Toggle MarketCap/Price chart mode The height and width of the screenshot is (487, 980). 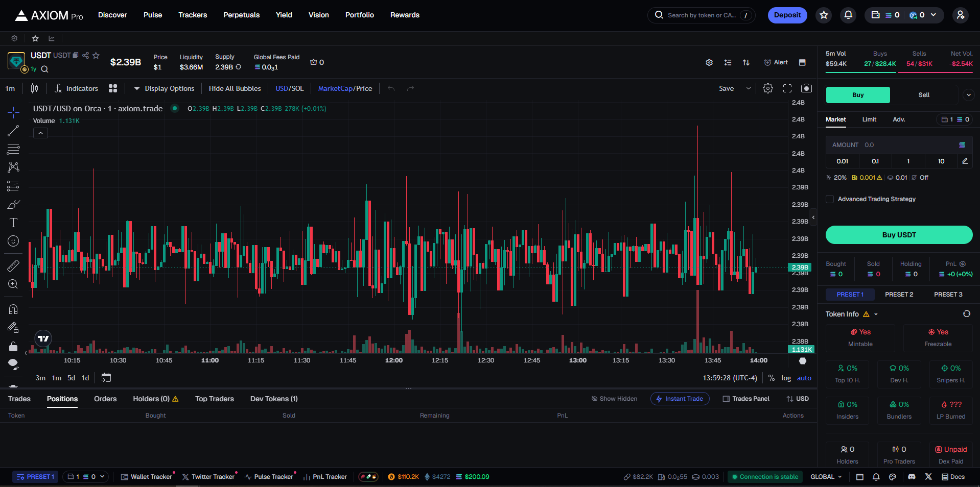coord(345,88)
